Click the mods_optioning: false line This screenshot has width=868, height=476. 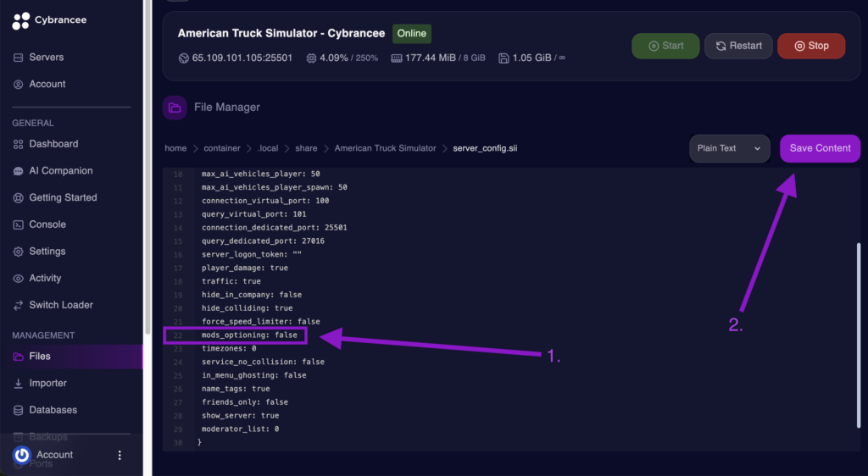point(249,335)
